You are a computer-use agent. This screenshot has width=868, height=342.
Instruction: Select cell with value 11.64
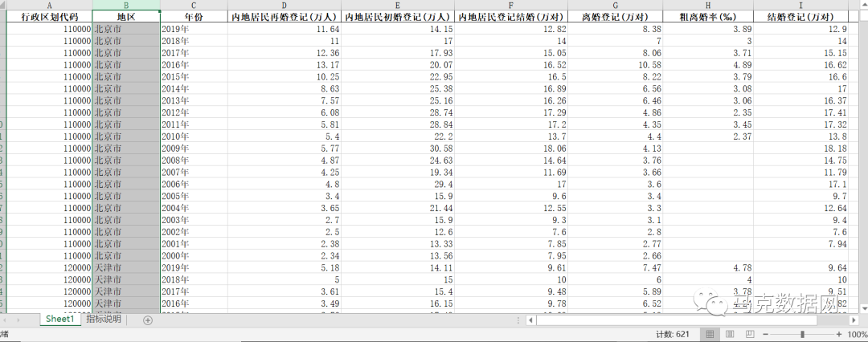coord(284,29)
